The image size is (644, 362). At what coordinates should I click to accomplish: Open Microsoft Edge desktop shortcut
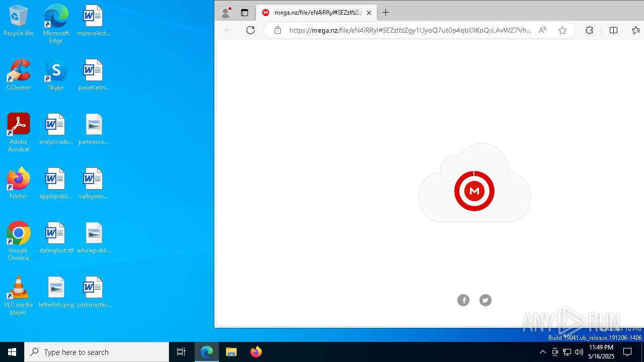[56, 24]
